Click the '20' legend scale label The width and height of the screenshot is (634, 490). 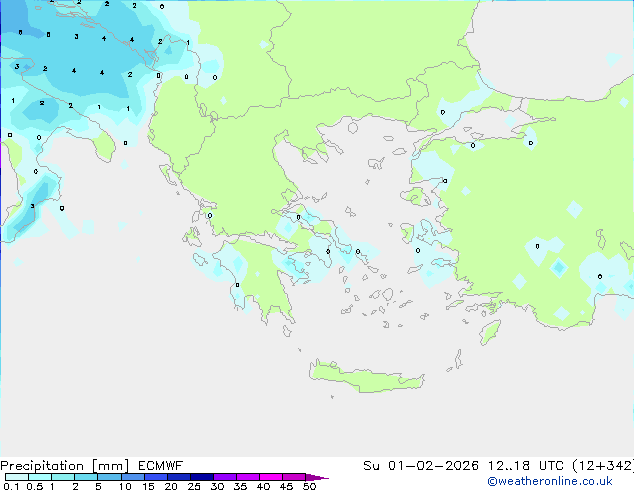(x=171, y=486)
